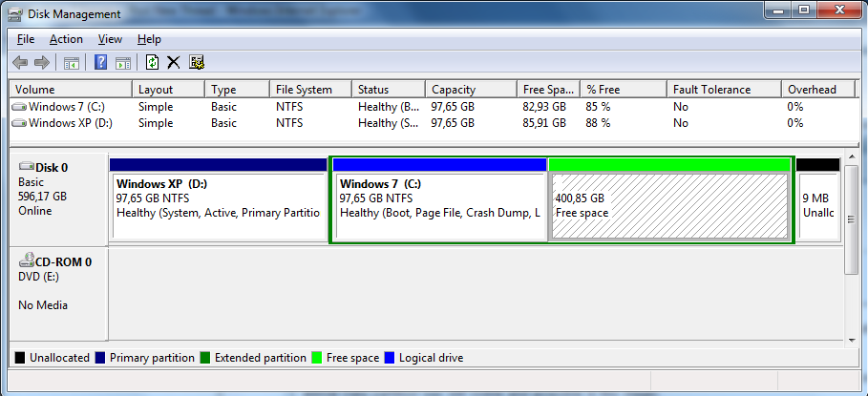Sort by the Fault Tolerance column header
The image size is (868, 396).
(x=724, y=90)
